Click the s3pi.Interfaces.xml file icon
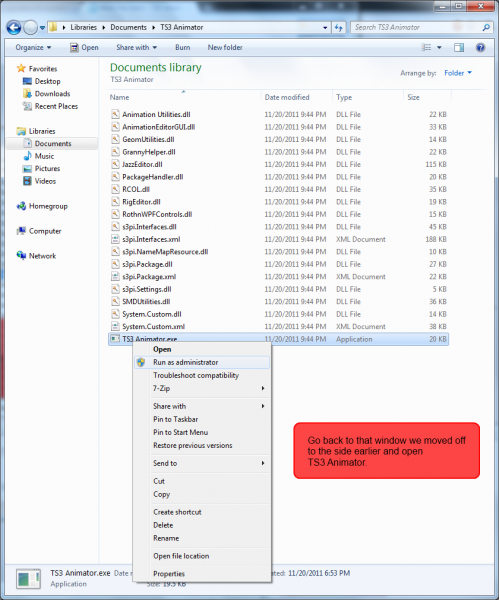This screenshot has height=600, width=499. coord(115,239)
